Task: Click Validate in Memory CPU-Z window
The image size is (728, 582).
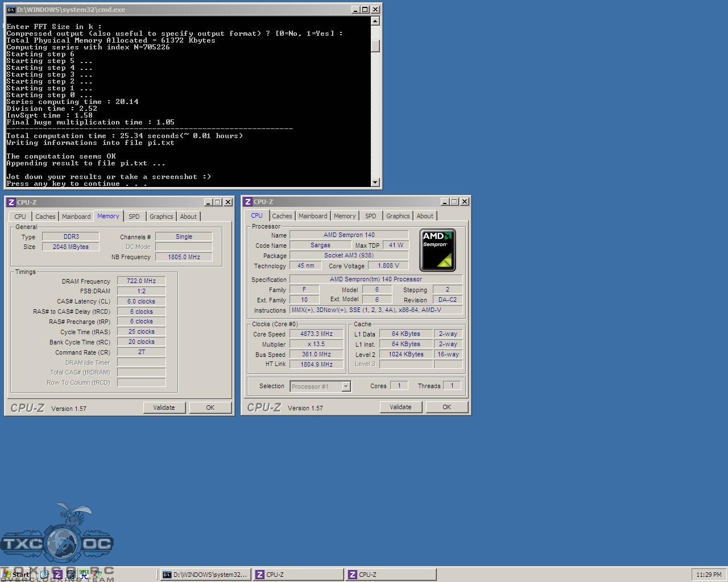Action: [x=164, y=408]
